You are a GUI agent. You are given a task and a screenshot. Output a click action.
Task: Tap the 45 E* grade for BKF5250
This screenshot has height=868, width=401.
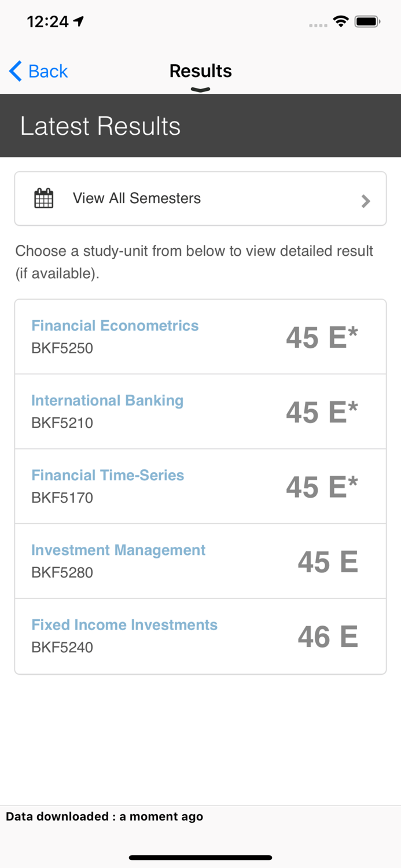click(322, 337)
